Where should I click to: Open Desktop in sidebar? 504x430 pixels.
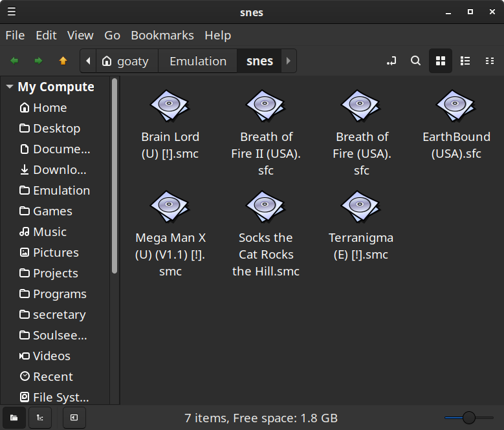55,128
